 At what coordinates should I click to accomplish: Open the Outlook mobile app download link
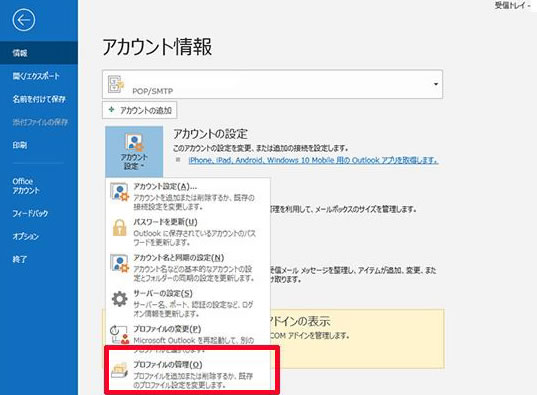pos(313,160)
